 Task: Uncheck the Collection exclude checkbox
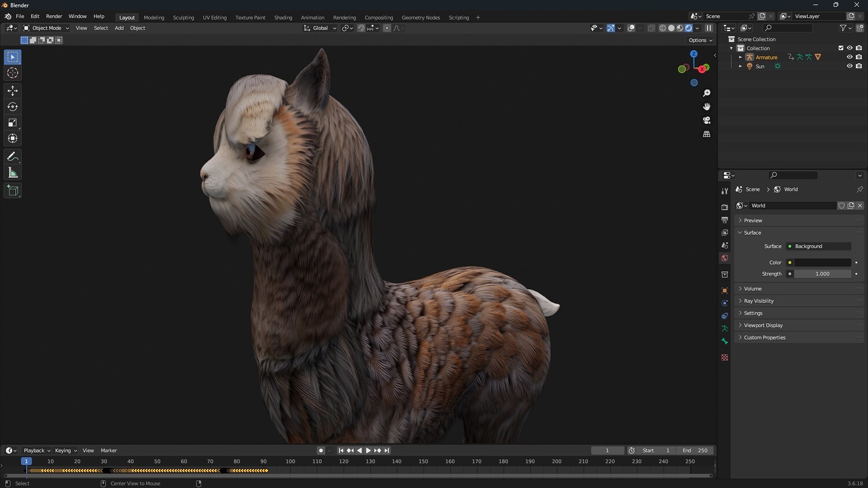coord(841,48)
